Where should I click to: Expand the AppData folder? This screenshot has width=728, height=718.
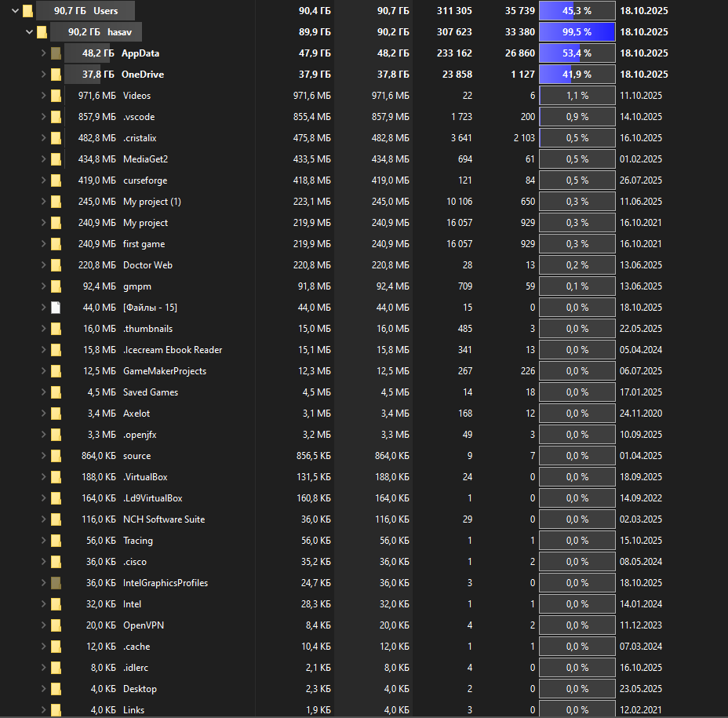coord(43,53)
